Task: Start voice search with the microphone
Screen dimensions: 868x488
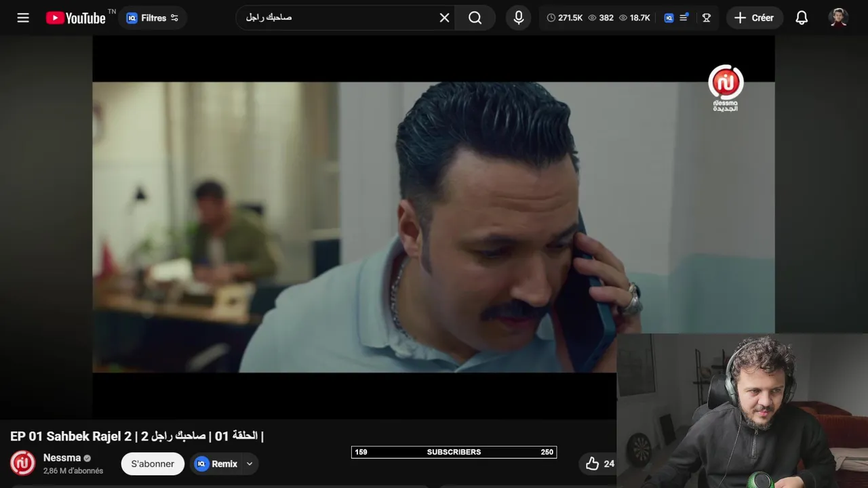Action: pyautogui.click(x=519, y=18)
